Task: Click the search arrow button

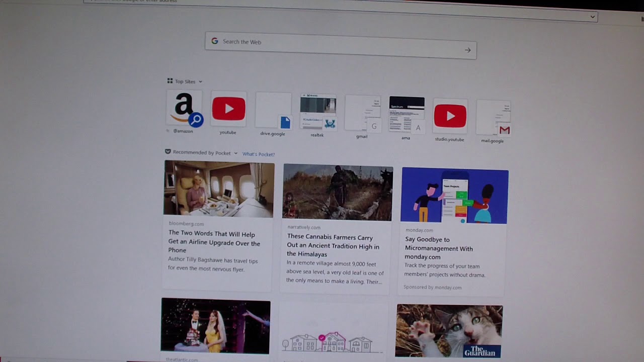Action: click(467, 50)
